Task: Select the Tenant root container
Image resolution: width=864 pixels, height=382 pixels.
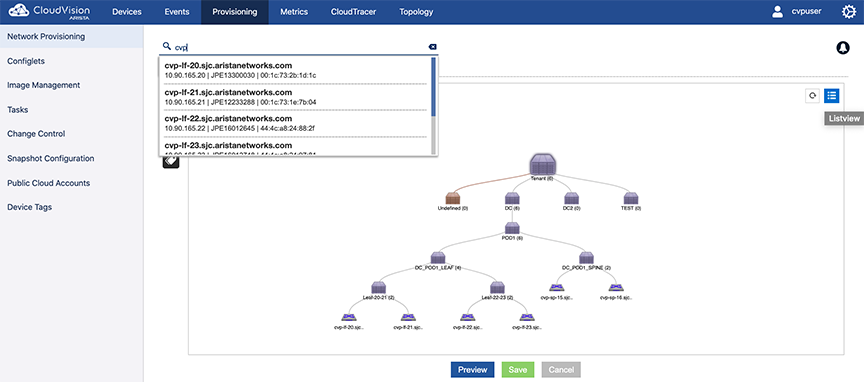Action: 543,164
